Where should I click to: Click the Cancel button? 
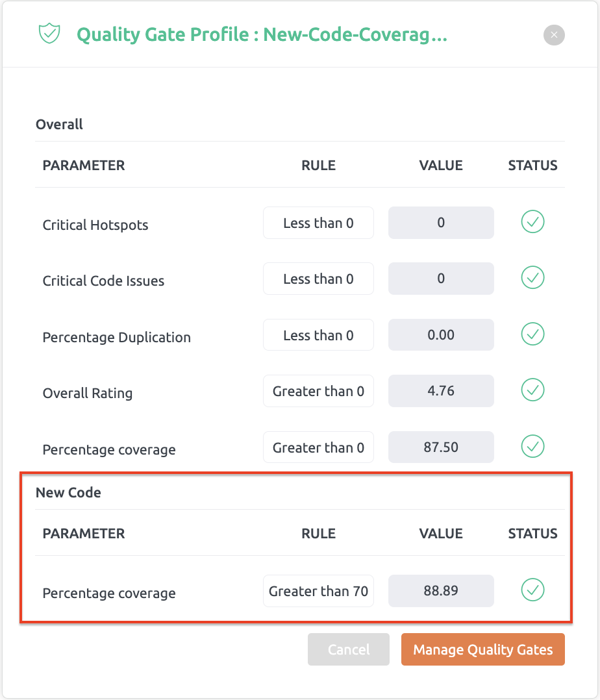pos(349,649)
